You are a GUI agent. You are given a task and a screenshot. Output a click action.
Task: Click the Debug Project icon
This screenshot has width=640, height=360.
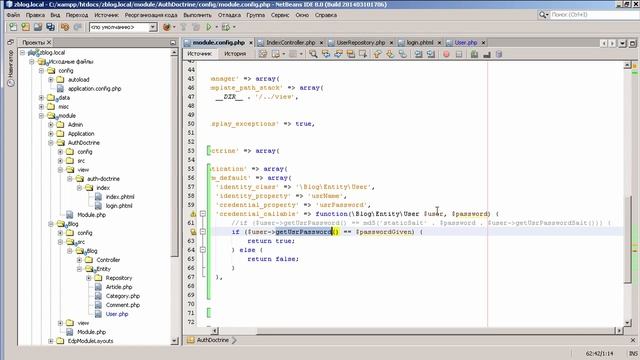click(x=225, y=27)
